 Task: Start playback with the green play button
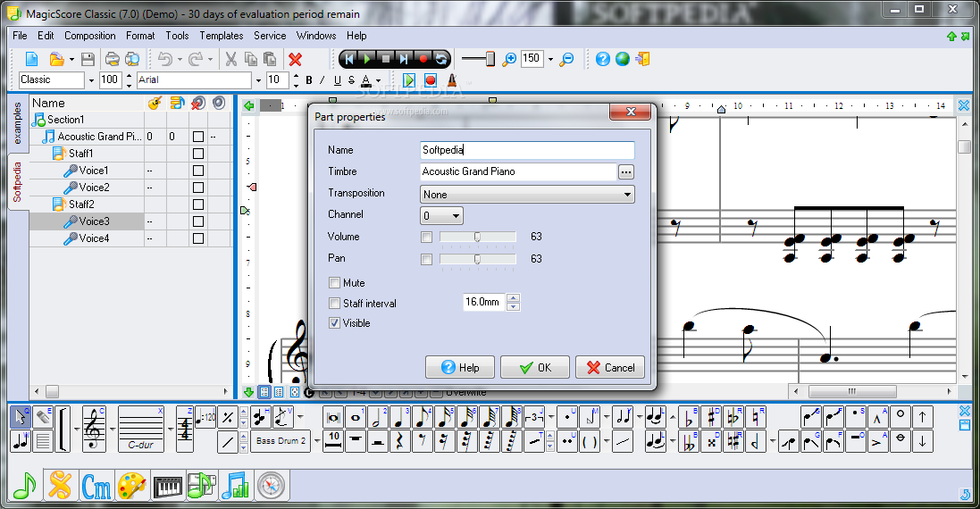pyautogui.click(x=367, y=59)
